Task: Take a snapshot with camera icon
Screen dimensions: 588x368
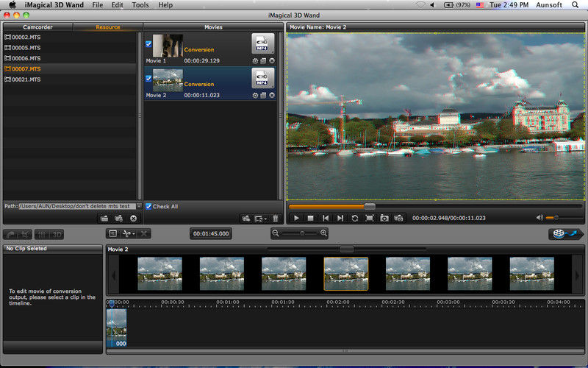Action: [384, 218]
